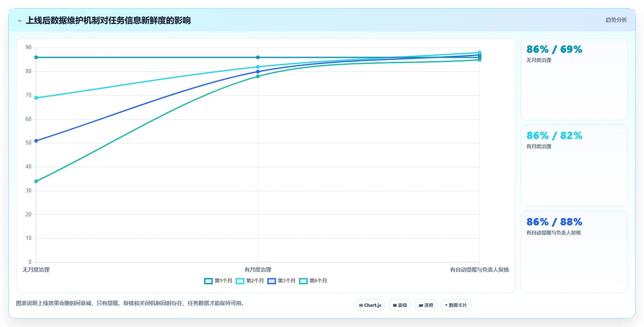Toggle the 第2个月 legend item
Screen dimensions: 644x327
coord(250,281)
